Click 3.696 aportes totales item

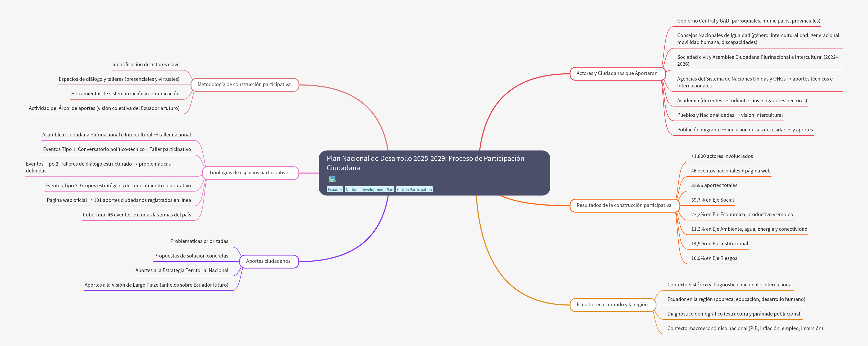(714, 185)
